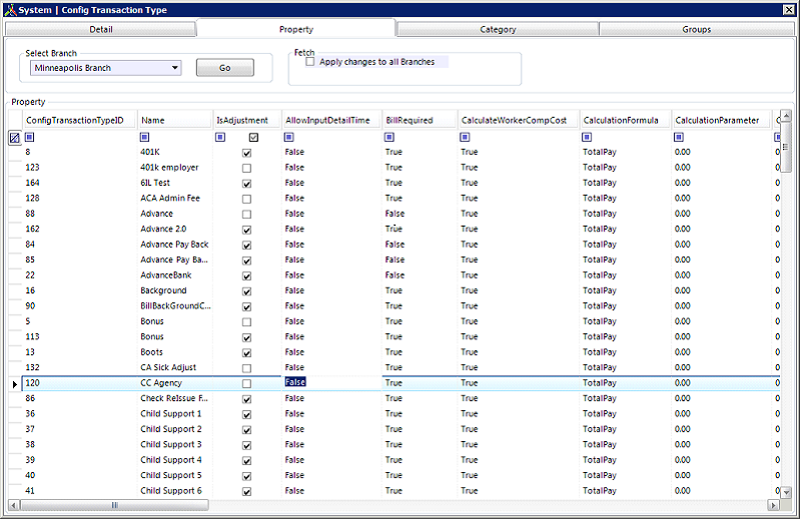
Task: Click the filter icon under CalculateWorkerCompCost column
Action: pyautogui.click(x=465, y=137)
